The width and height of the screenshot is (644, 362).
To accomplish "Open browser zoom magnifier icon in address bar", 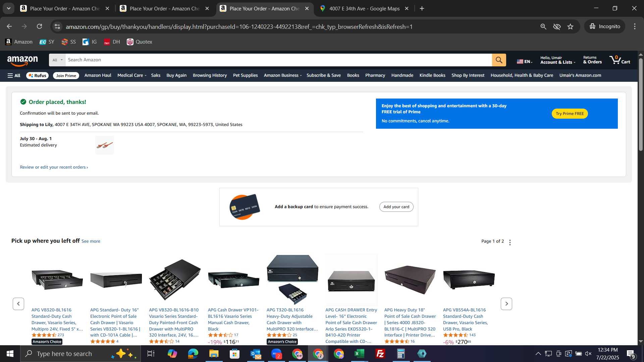I will 543,26.
